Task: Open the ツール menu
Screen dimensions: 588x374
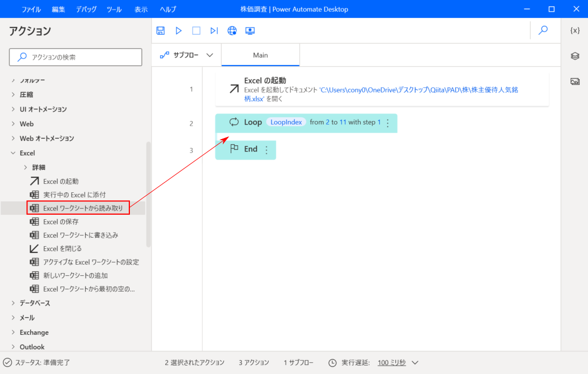Action: 114,10
